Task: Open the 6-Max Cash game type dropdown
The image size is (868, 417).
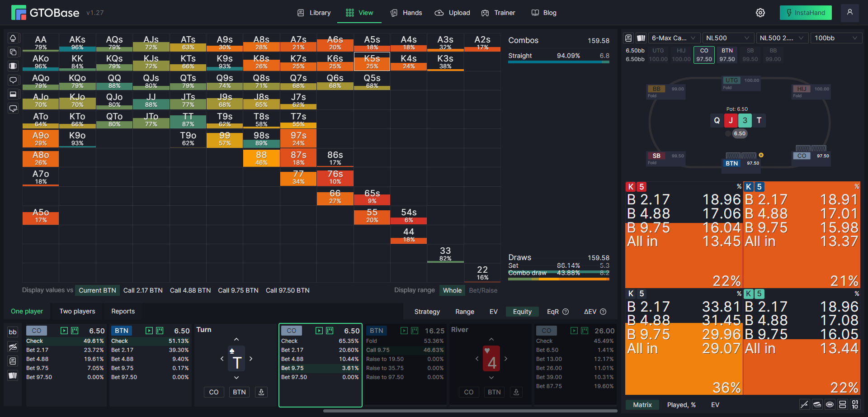Action: [x=674, y=38]
